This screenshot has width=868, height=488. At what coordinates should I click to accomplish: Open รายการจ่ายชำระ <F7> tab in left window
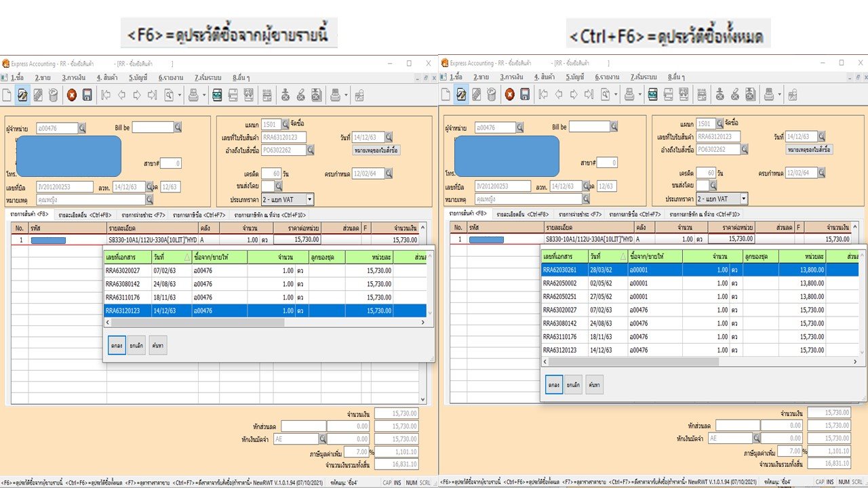click(143, 215)
